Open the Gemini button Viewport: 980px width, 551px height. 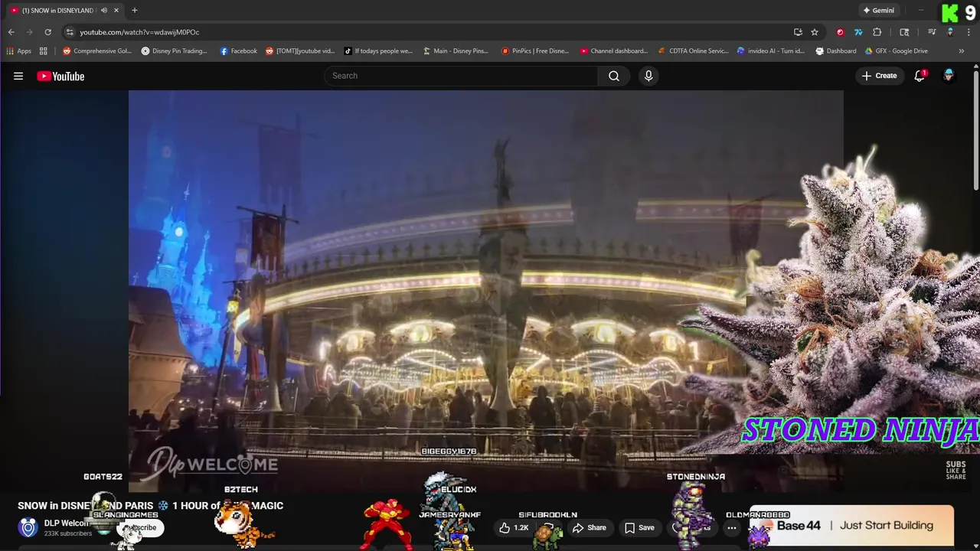878,11
